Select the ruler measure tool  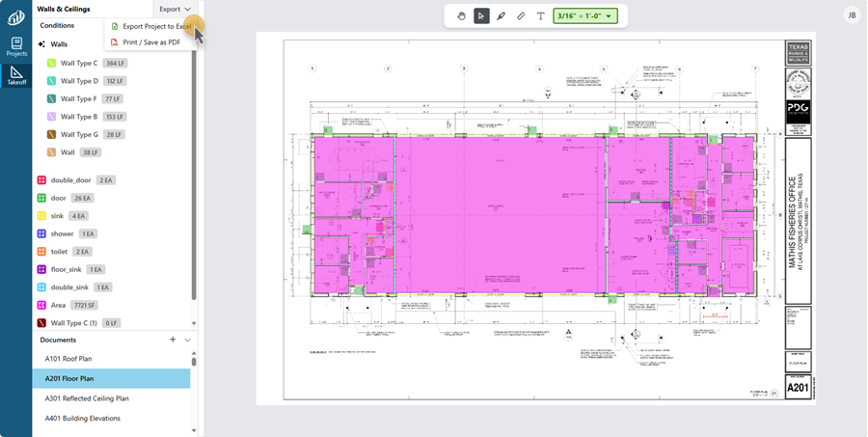click(521, 16)
